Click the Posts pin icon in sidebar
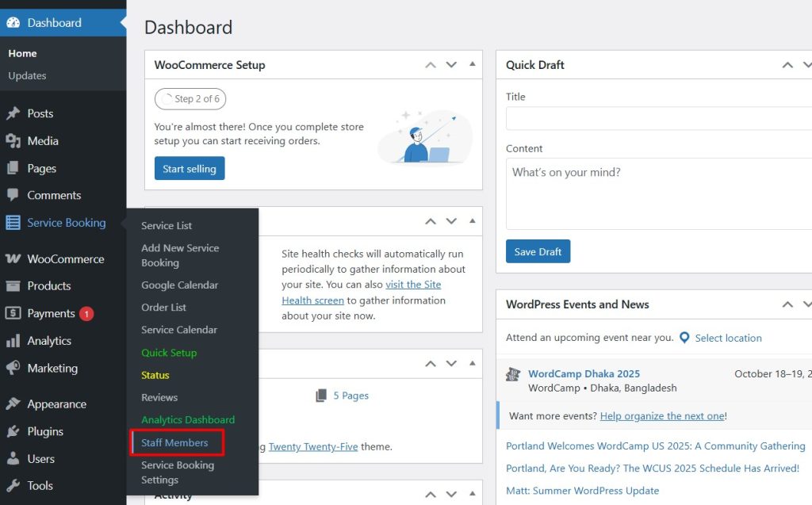 [x=13, y=113]
